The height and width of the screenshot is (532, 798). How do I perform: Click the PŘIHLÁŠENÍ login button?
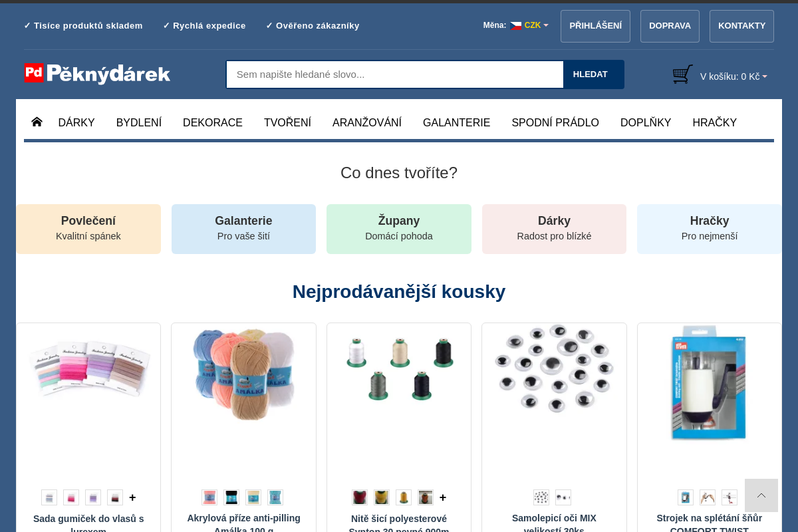click(595, 26)
